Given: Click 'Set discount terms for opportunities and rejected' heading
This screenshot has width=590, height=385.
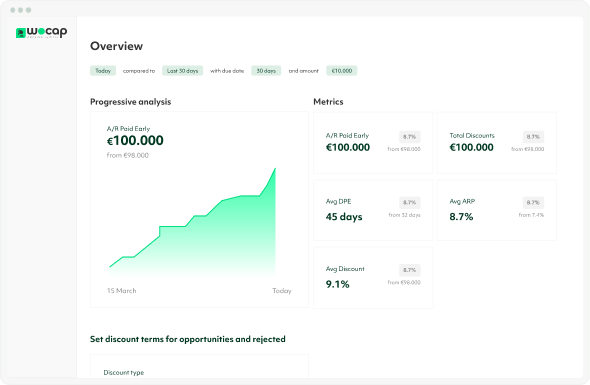Looking at the screenshot, I should (187, 339).
